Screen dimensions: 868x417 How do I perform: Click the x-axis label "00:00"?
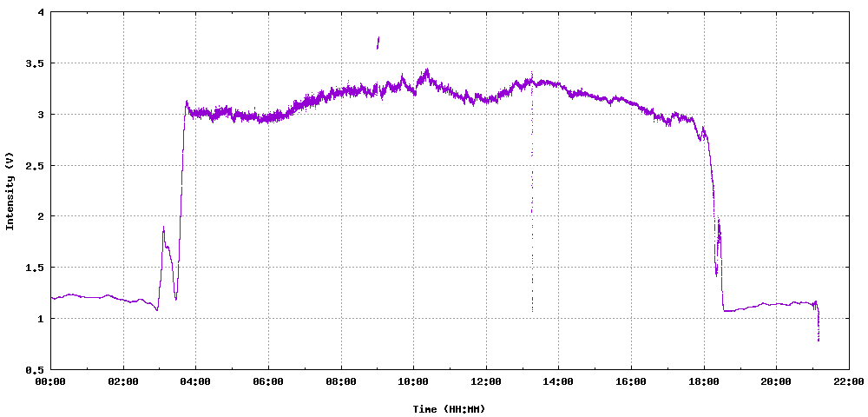(50, 382)
